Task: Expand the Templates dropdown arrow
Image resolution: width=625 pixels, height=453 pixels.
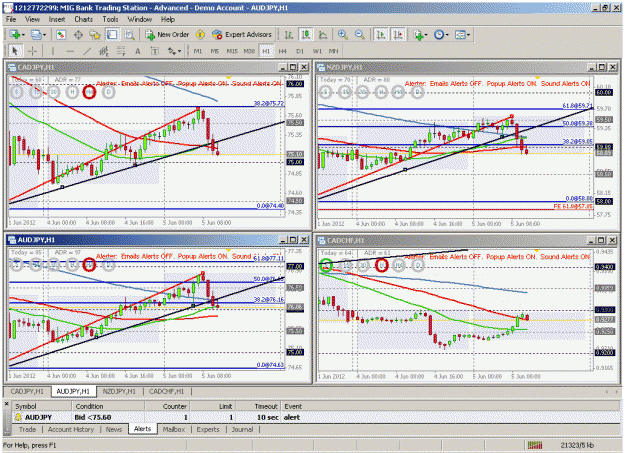Action: [x=468, y=35]
